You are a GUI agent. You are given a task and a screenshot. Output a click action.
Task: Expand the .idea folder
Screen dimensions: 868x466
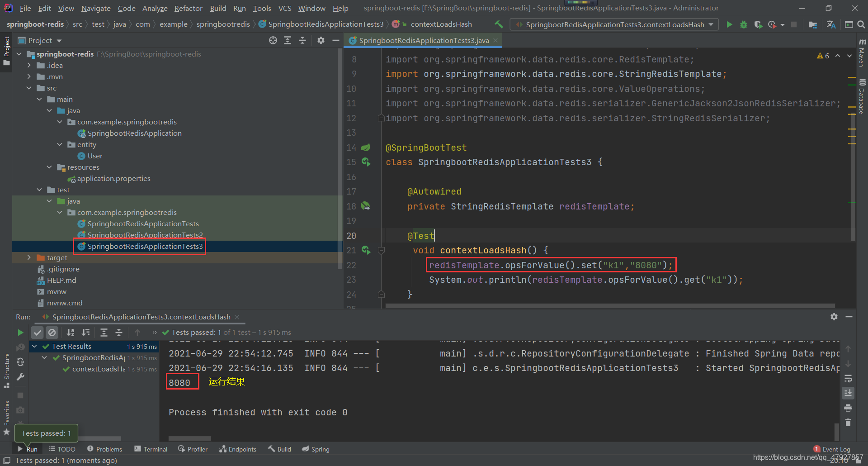[29, 65]
